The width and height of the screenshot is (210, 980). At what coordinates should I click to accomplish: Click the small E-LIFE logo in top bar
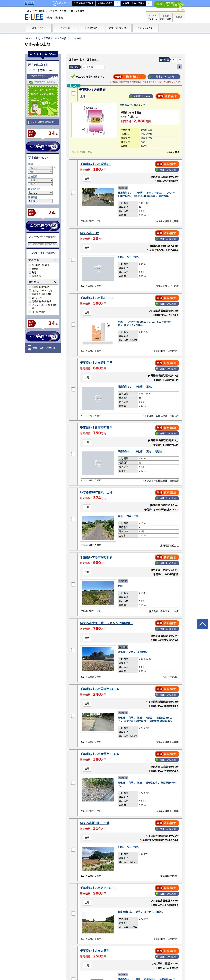click(29, 3)
